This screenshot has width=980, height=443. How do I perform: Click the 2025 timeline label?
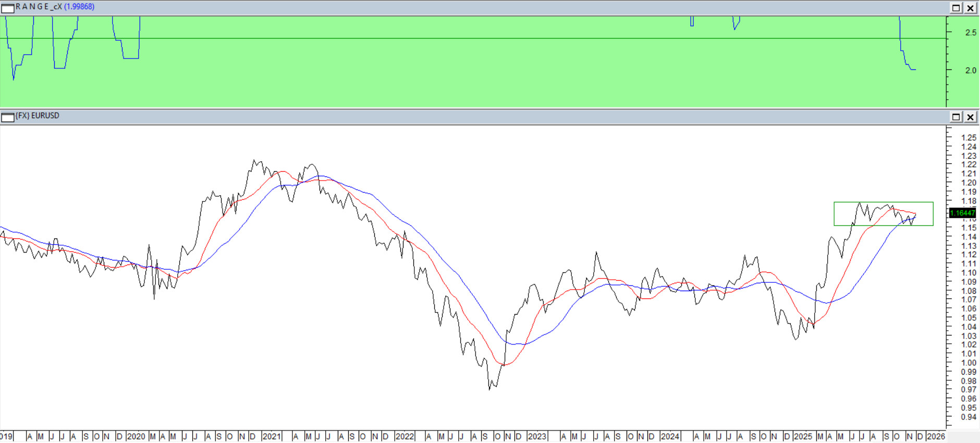tap(803, 436)
